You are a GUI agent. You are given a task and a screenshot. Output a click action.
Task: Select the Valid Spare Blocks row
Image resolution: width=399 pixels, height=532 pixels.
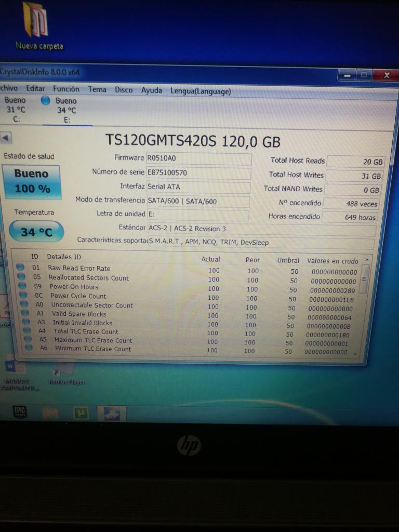coord(187,315)
